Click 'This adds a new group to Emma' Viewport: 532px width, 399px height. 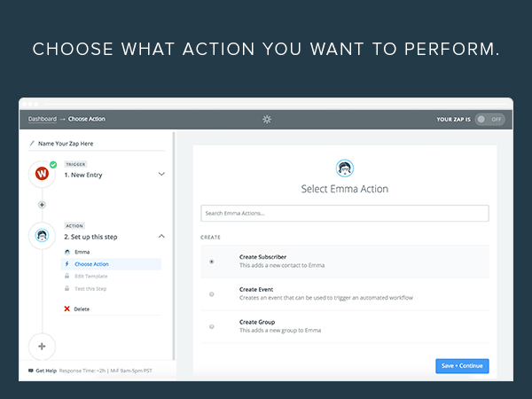point(280,331)
